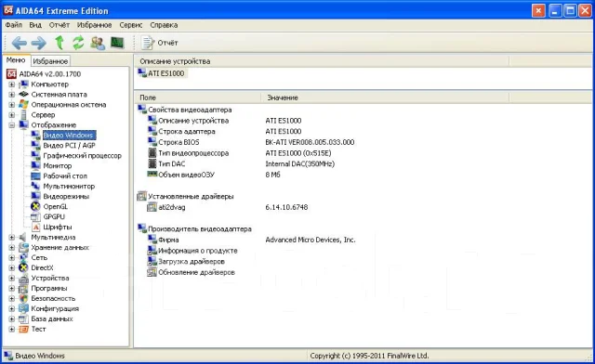Click the Операционная система Windows flag icon
The width and height of the screenshot is (595, 364).
[x=23, y=105]
